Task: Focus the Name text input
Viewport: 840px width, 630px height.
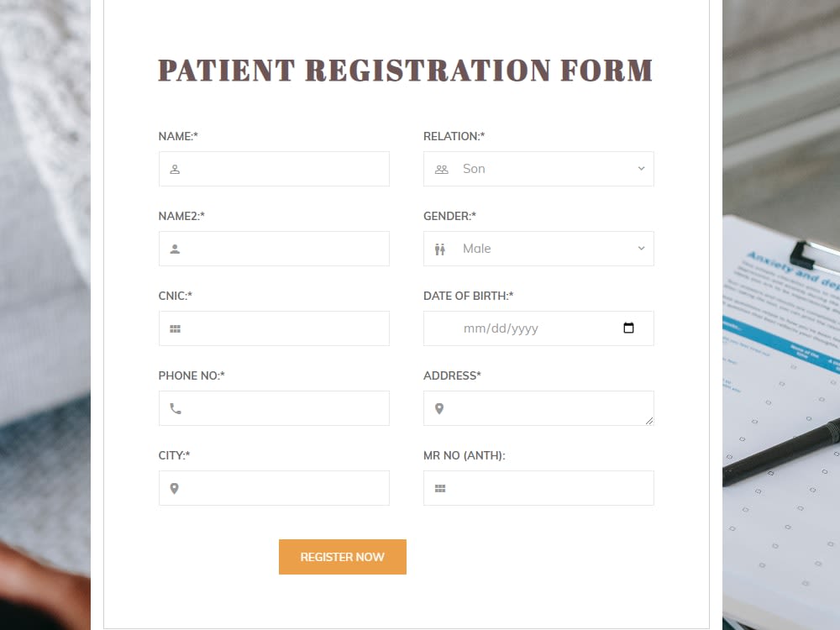Action: pyautogui.click(x=274, y=169)
